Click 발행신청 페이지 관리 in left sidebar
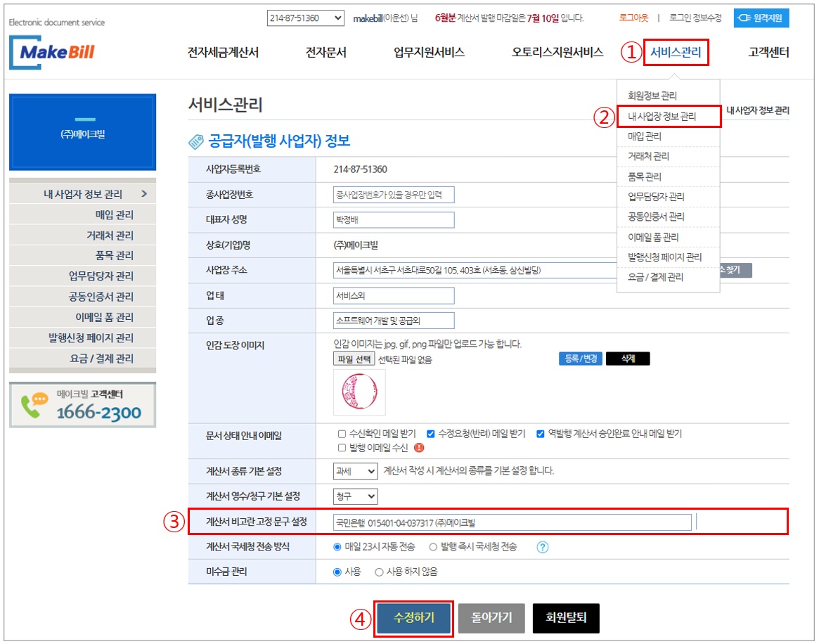Screen dimensions: 819x644 pyautogui.click(x=82, y=338)
